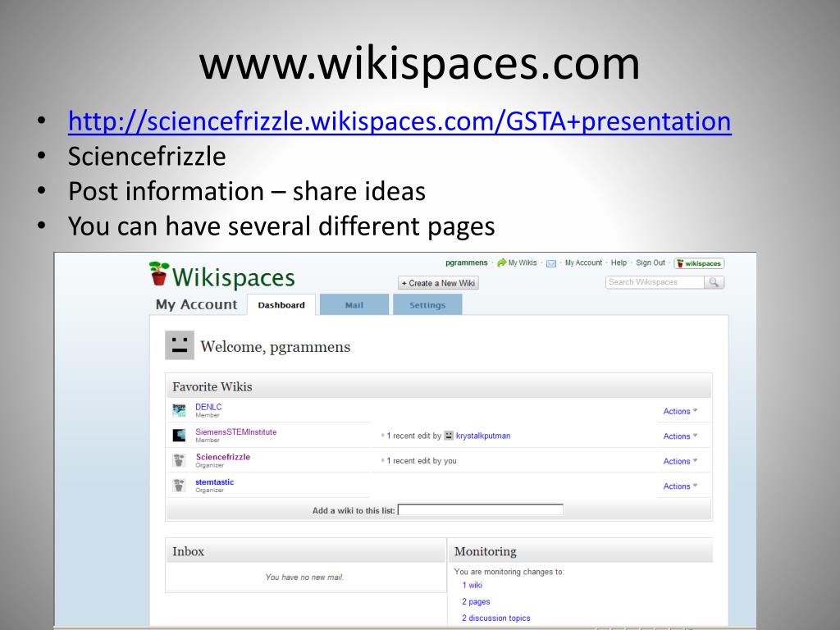The width and height of the screenshot is (840, 630).
Task: Click the search magnifier button
Action: [714, 282]
